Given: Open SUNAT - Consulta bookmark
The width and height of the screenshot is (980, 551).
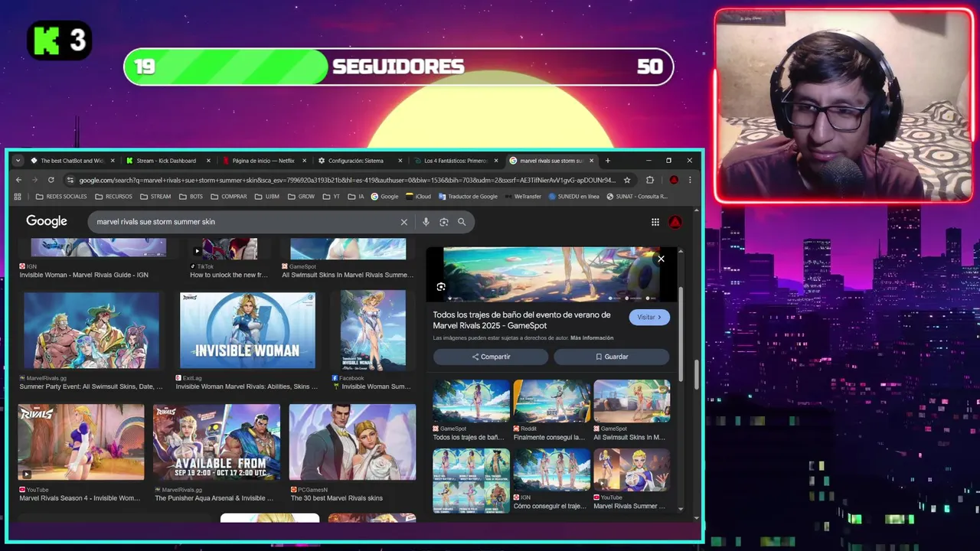Looking at the screenshot, I should tap(637, 197).
